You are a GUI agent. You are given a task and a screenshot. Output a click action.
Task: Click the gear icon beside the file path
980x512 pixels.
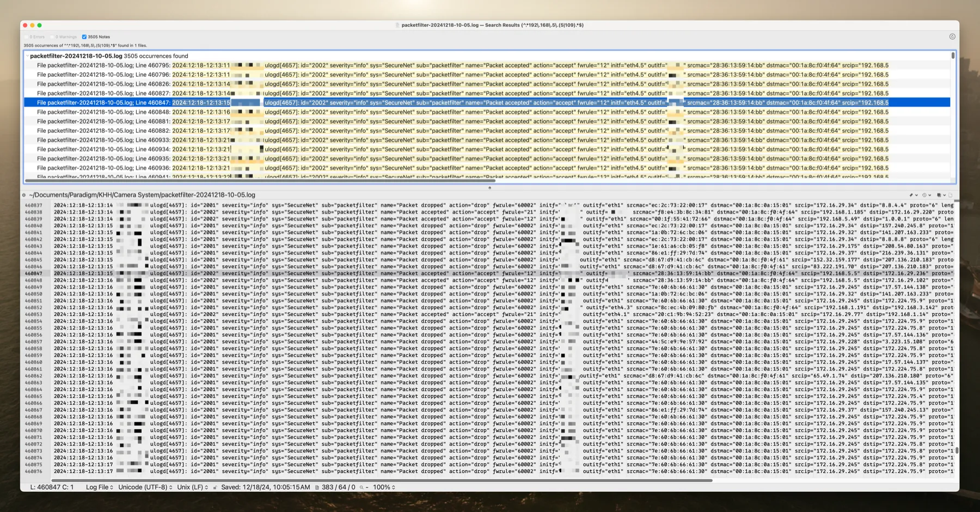(23, 194)
